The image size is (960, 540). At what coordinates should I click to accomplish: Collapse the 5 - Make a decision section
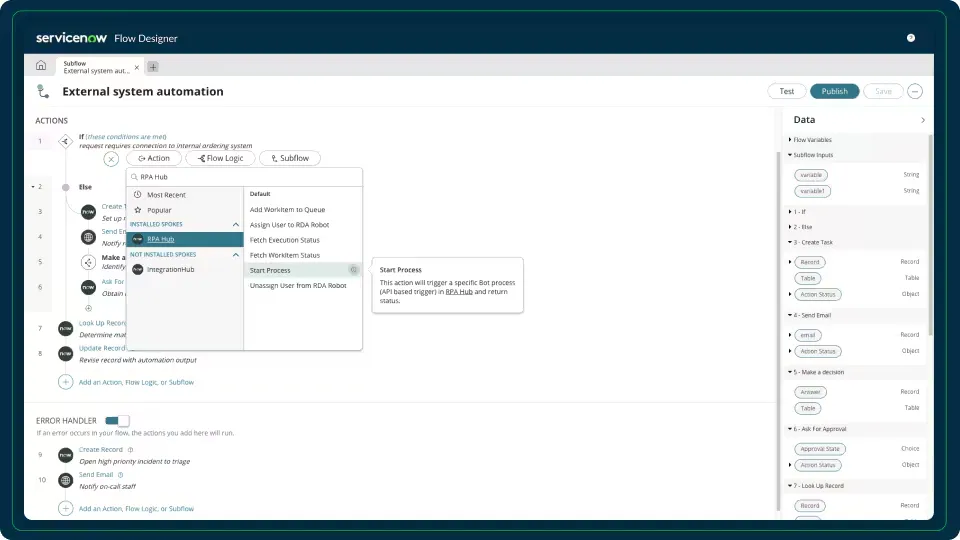pos(790,372)
